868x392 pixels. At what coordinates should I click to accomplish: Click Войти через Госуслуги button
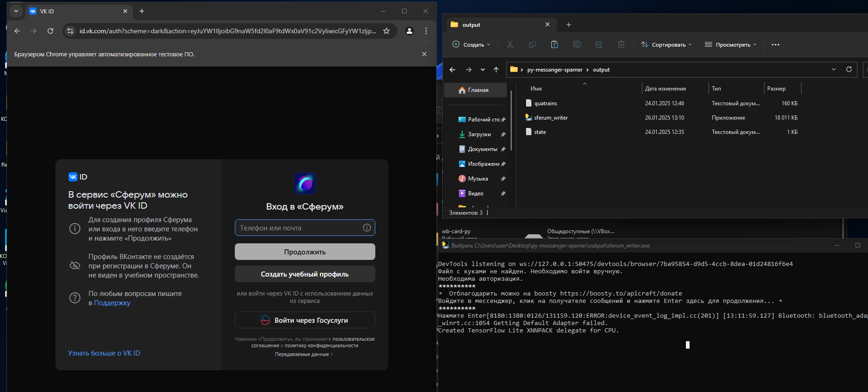coord(305,320)
